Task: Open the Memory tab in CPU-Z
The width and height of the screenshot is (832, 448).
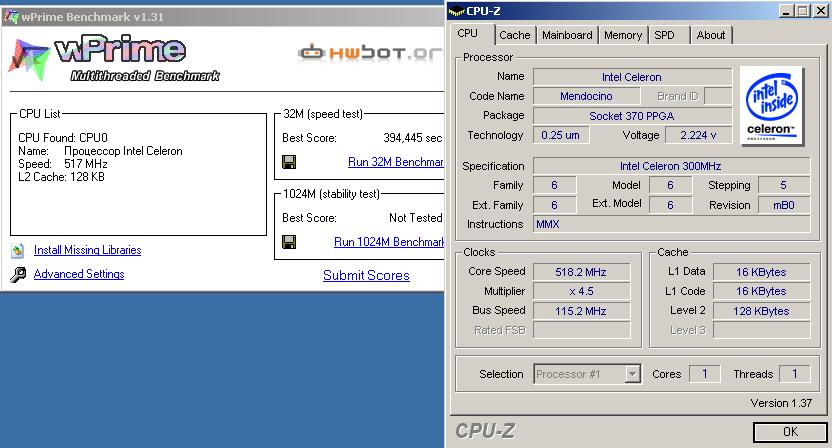Action: click(623, 35)
